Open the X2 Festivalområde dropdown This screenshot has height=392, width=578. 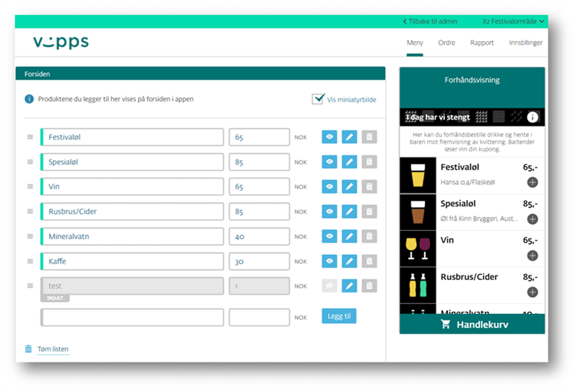514,22
